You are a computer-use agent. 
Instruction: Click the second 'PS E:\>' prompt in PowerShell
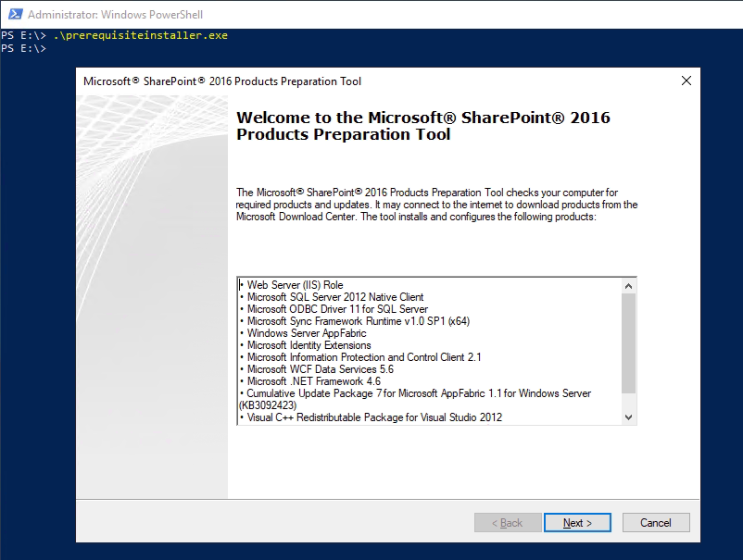pyautogui.click(x=23, y=48)
